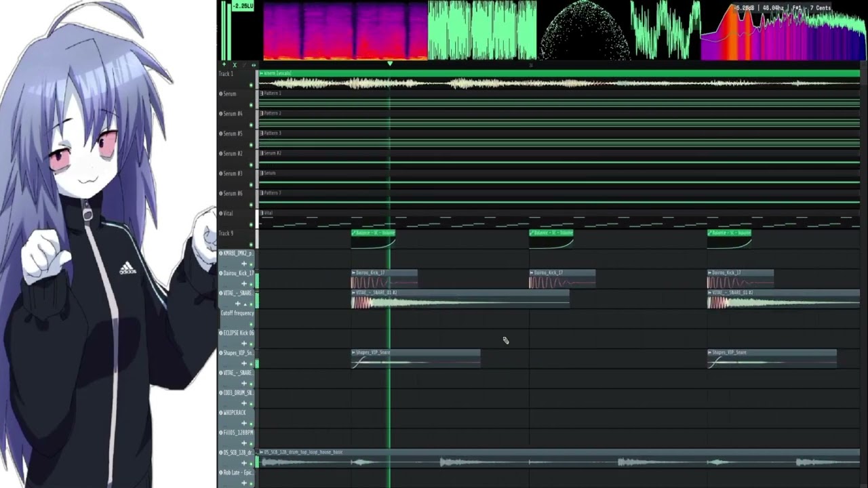Click the loudness meter bars at top left
This screenshot has height=488, width=868.
coord(226,30)
